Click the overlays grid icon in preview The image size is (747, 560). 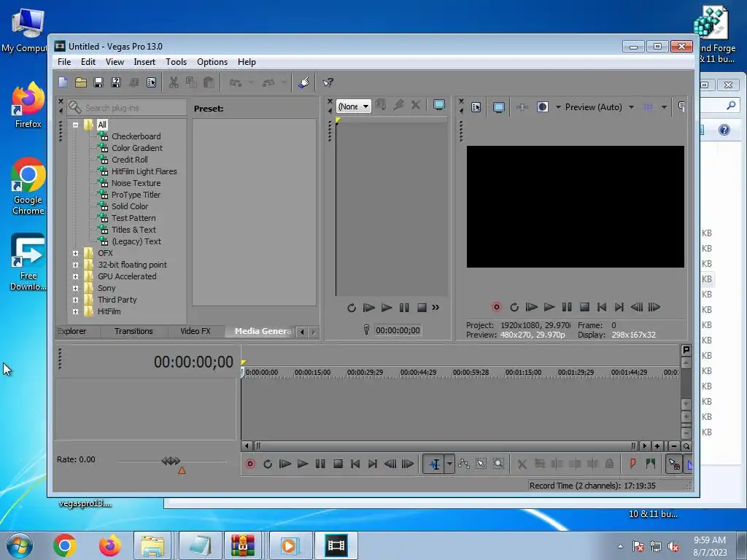pyautogui.click(x=648, y=107)
